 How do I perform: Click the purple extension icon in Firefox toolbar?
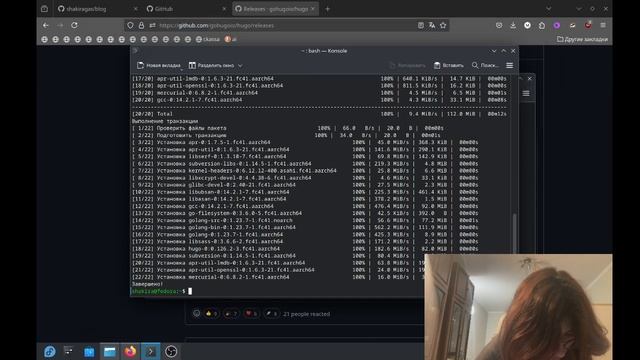point(557,25)
